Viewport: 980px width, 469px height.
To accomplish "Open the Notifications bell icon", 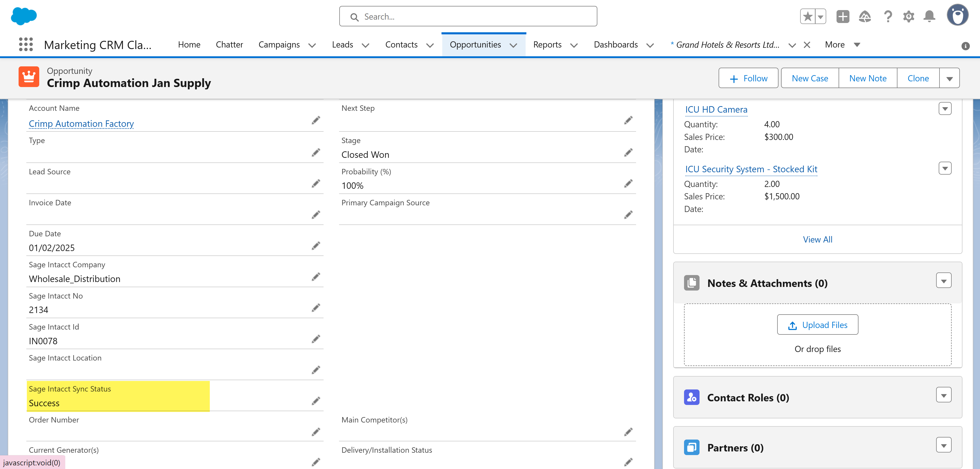I will click(x=929, y=16).
